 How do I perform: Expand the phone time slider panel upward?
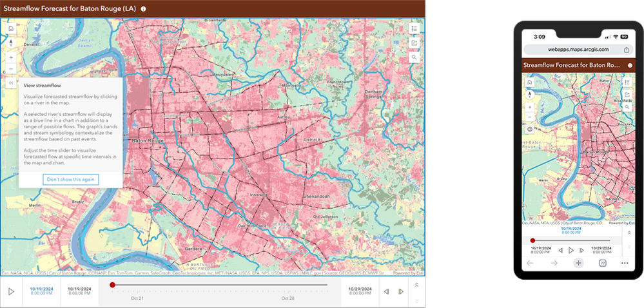pos(629,233)
